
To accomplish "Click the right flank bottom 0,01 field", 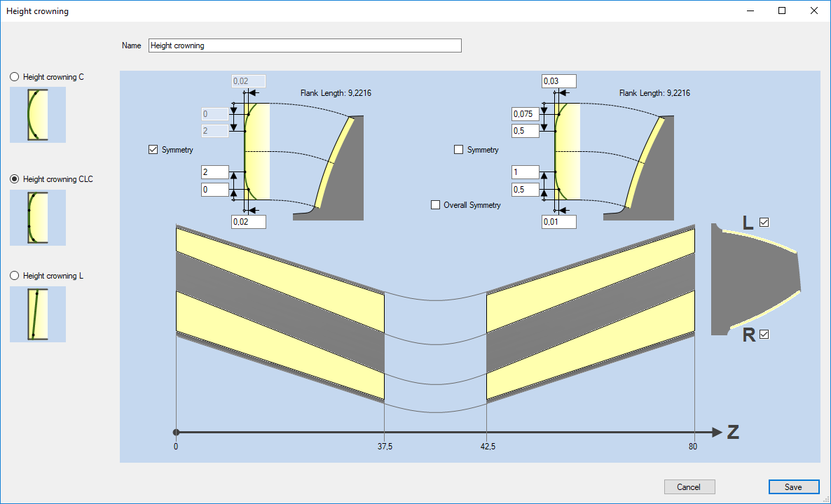I will 559,222.
